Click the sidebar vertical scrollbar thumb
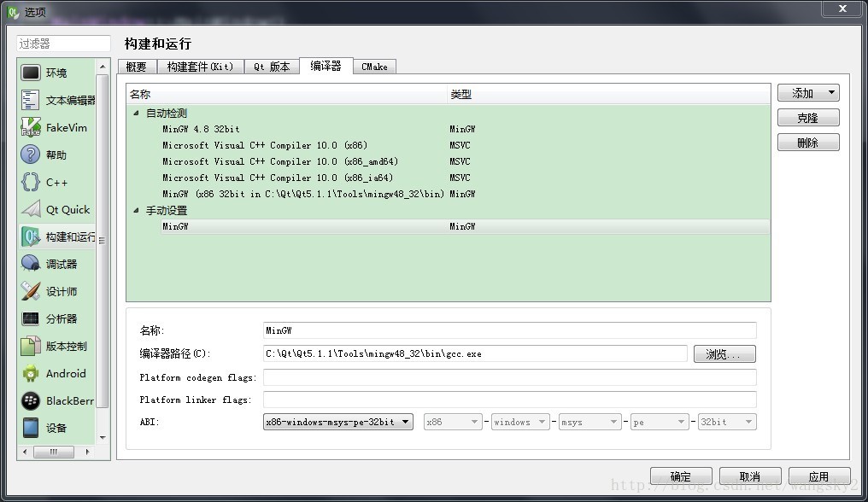868x502 pixels. coord(103,241)
